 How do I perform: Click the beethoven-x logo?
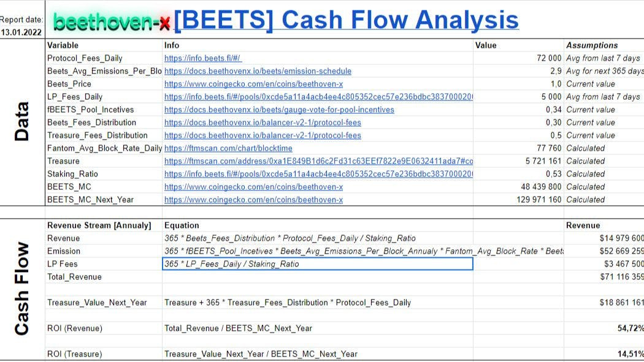pyautogui.click(x=112, y=21)
